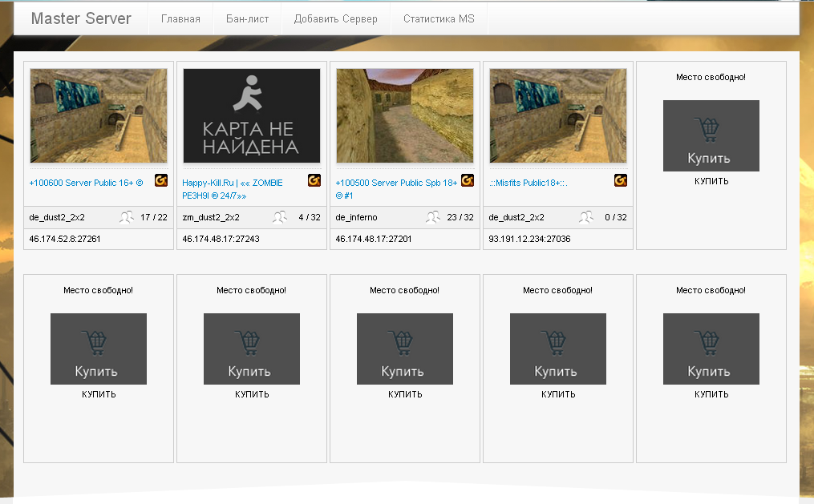Click the game icon beside +100600 Server Public
This screenshot has height=504, width=814.
tap(161, 181)
